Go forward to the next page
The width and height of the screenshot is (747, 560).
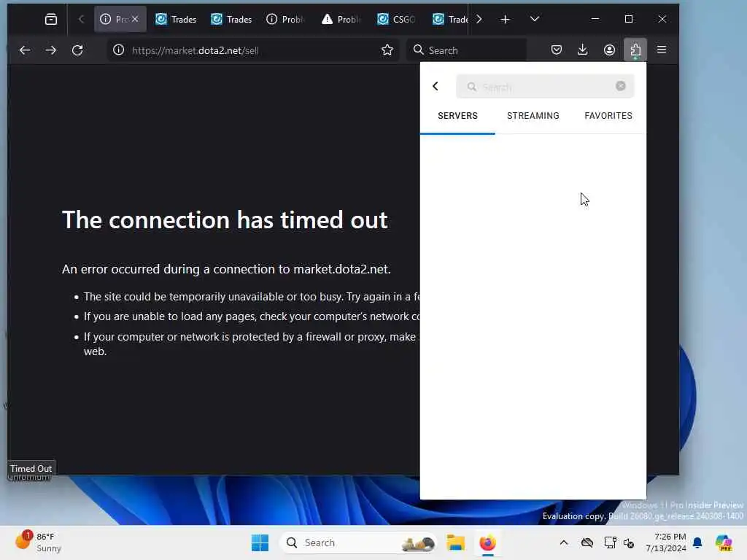51,50
